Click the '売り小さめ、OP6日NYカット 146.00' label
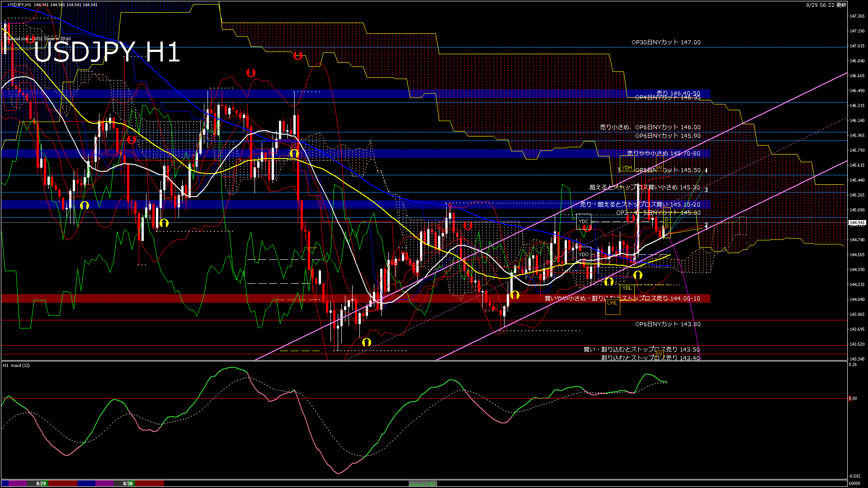The image size is (868, 488). [650, 127]
